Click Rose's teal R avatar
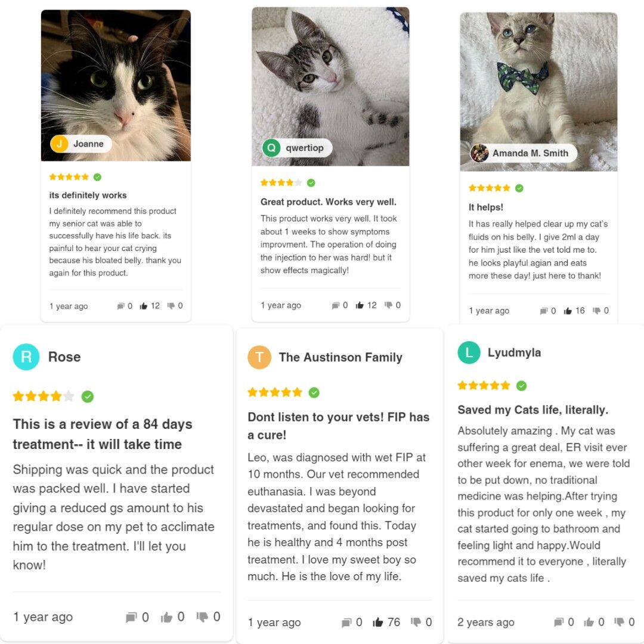644x644 pixels. click(x=26, y=357)
